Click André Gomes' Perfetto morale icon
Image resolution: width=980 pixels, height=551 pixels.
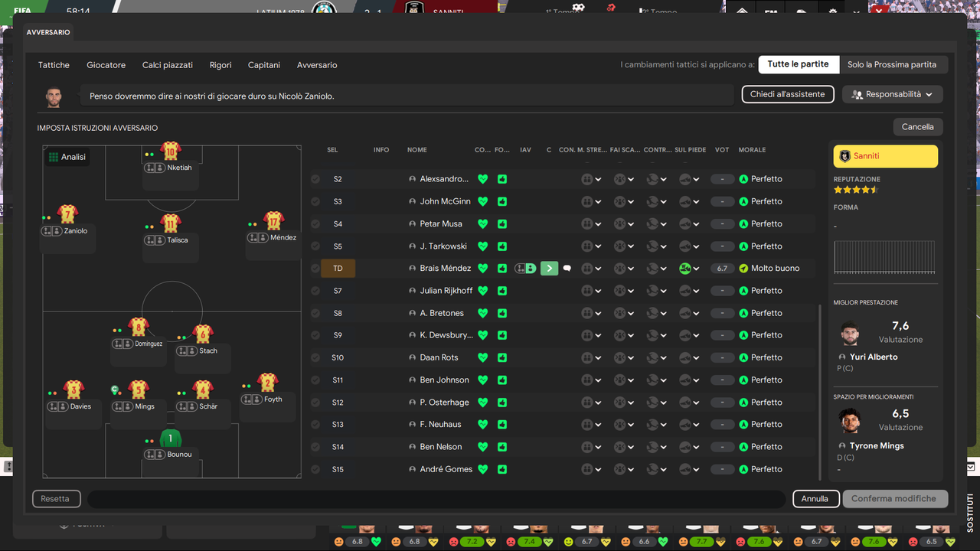click(743, 469)
